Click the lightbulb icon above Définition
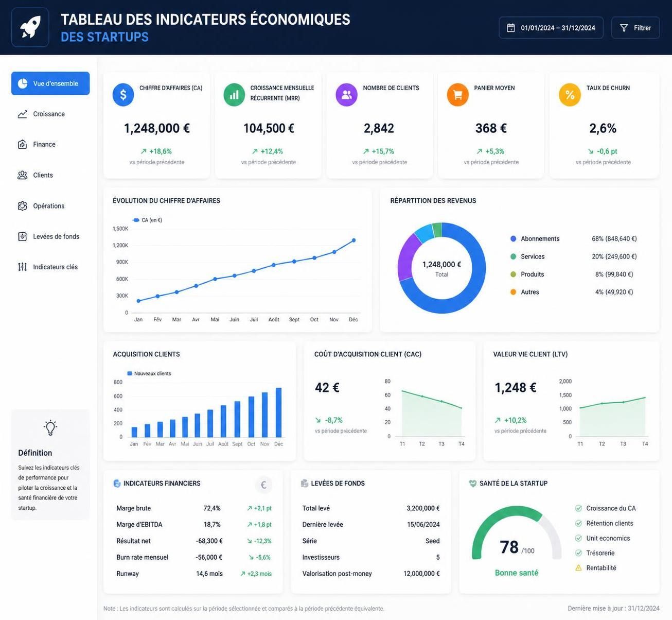The image size is (672, 620). tap(50, 427)
